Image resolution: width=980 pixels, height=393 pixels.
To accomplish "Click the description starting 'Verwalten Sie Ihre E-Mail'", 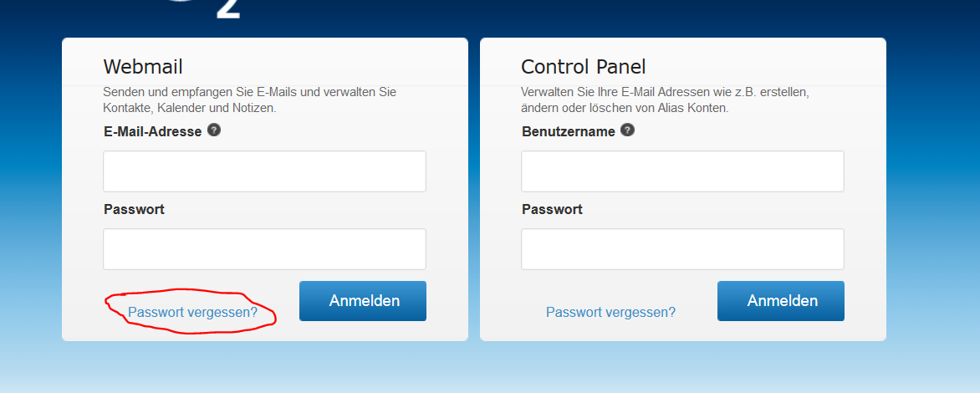I will pyautogui.click(x=666, y=100).
